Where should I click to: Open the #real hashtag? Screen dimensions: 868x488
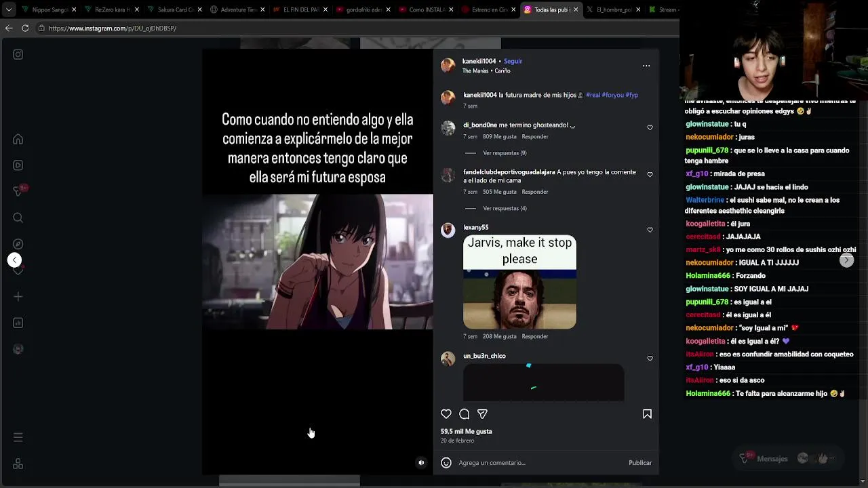(593, 95)
